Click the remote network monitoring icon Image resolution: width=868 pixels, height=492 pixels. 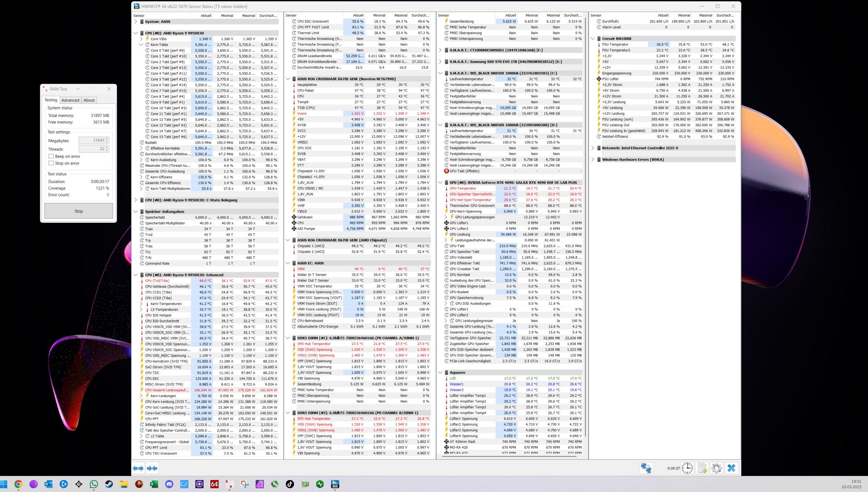click(646, 468)
